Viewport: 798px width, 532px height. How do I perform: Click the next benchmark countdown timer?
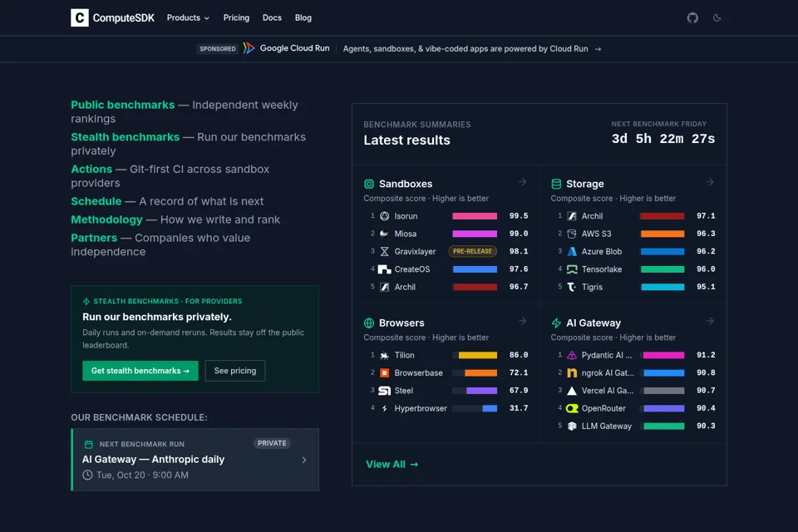pos(663,139)
